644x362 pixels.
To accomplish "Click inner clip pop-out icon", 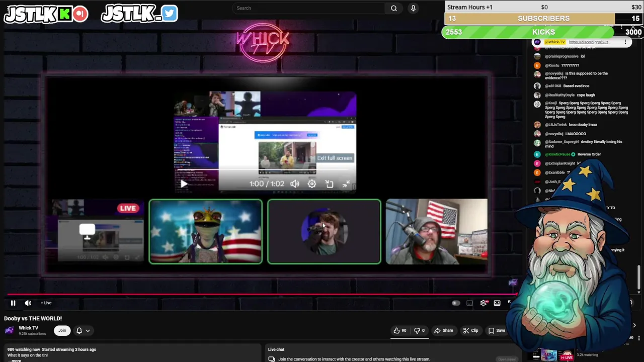I will (329, 184).
